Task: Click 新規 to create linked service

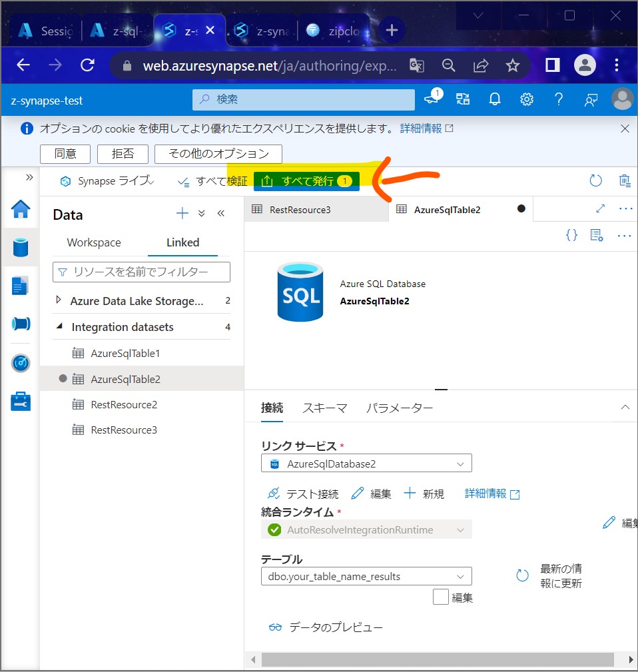Action: [424, 494]
